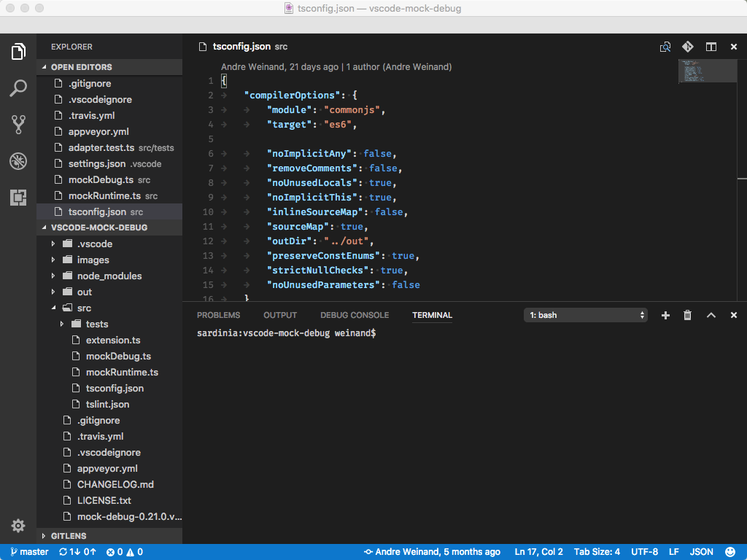Collapse the VSCODE-MOCK-DEBUG section
This screenshot has height=560, width=747.
tap(109, 227)
